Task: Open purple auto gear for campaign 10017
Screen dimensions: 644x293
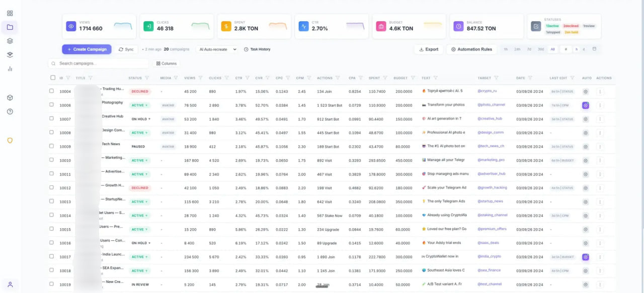Action: click(586, 257)
